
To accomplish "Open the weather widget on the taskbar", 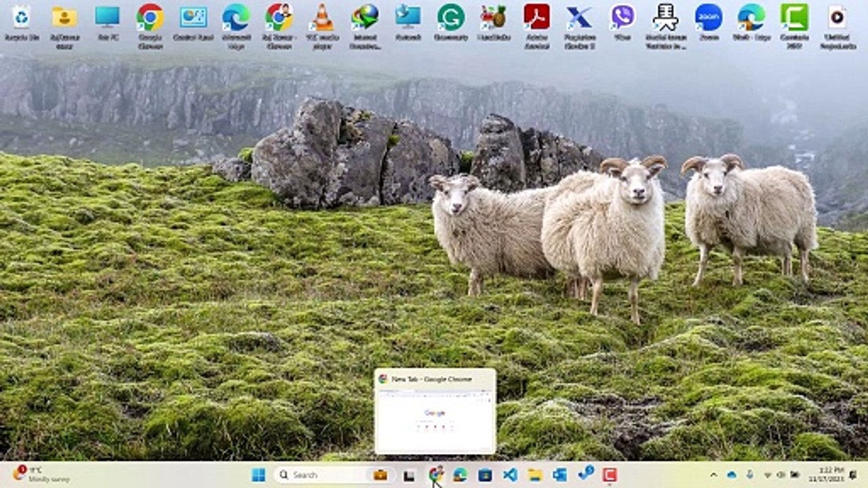I will click(41, 474).
